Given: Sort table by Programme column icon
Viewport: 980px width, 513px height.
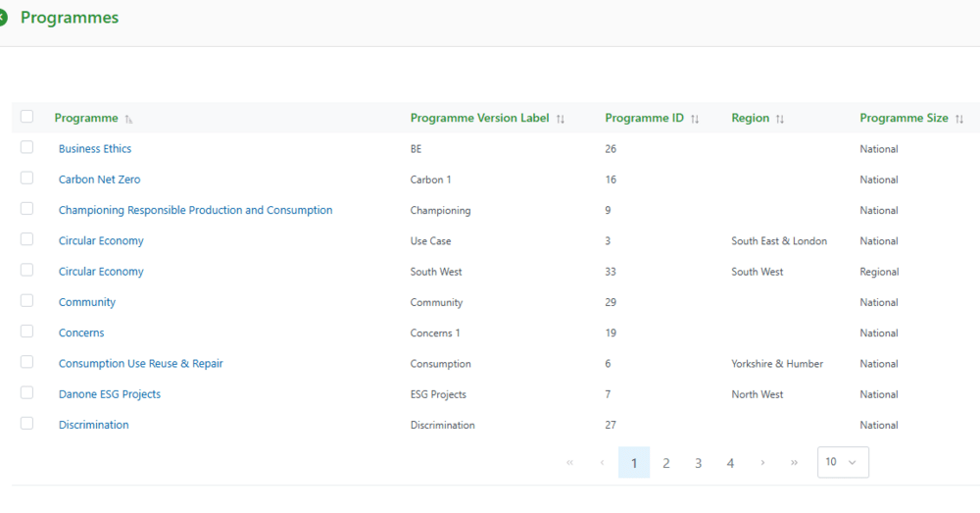Looking at the screenshot, I should point(128,119).
